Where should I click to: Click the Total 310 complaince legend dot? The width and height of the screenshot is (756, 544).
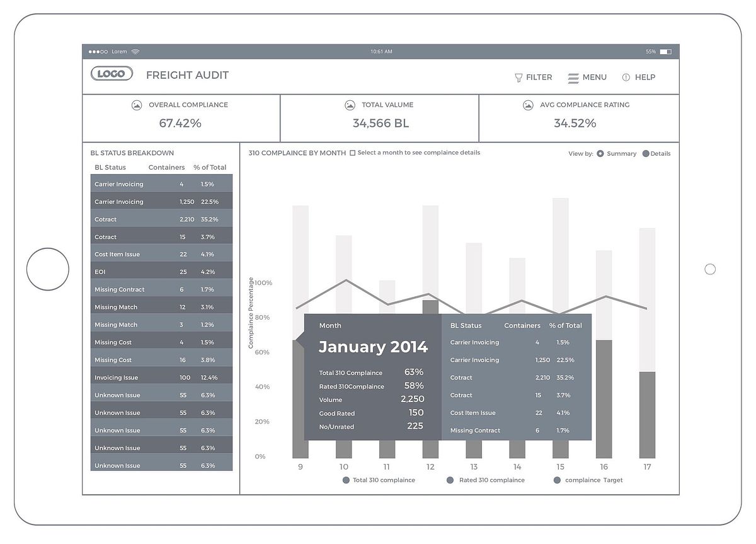point(346,480)
